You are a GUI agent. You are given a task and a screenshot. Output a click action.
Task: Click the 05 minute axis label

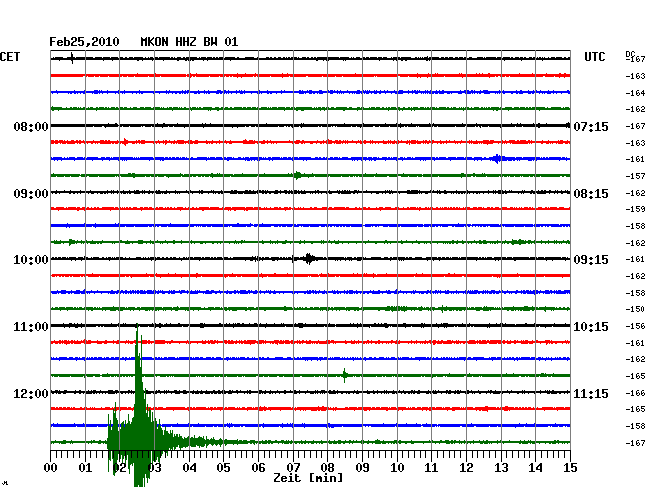(x=223, y=468)
